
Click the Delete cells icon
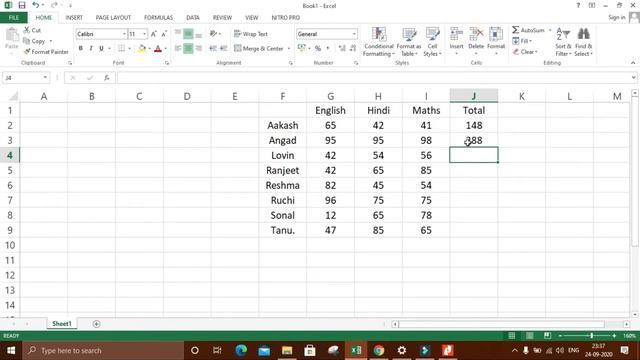point(476,34)
